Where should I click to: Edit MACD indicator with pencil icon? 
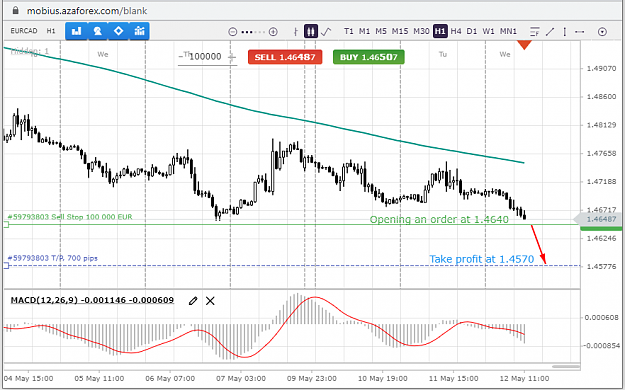click(193, 301)
